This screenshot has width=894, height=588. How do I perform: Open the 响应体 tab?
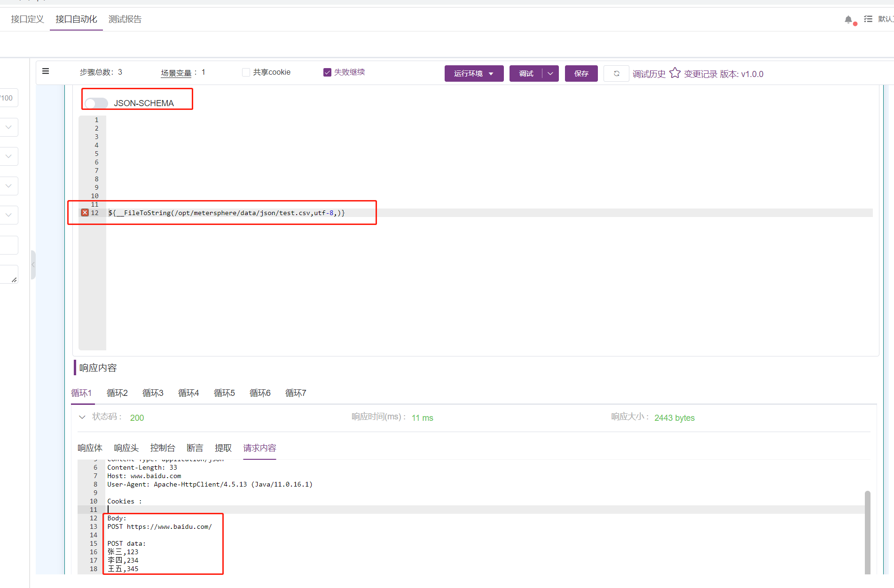(90, 448)
